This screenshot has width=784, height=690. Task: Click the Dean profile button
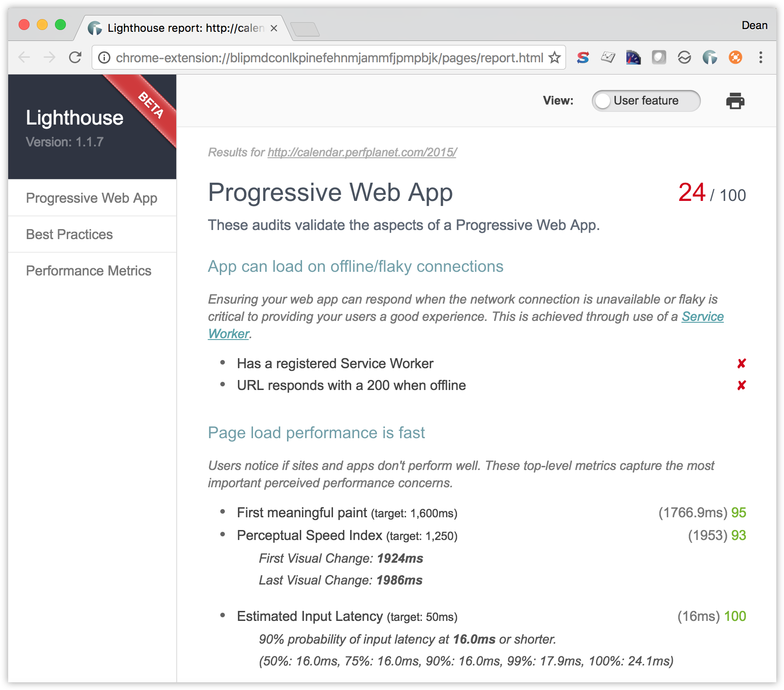pos(754,25)
